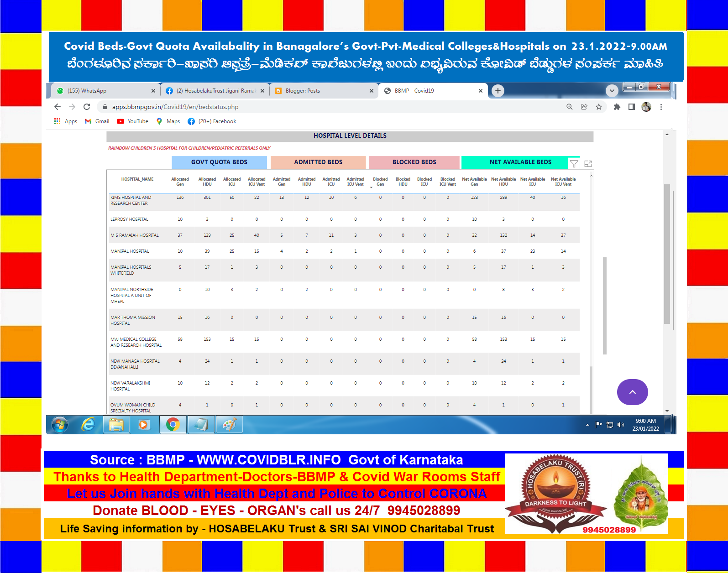
Task: Show hidden tray icons arrow
Action: coord(587,425)
